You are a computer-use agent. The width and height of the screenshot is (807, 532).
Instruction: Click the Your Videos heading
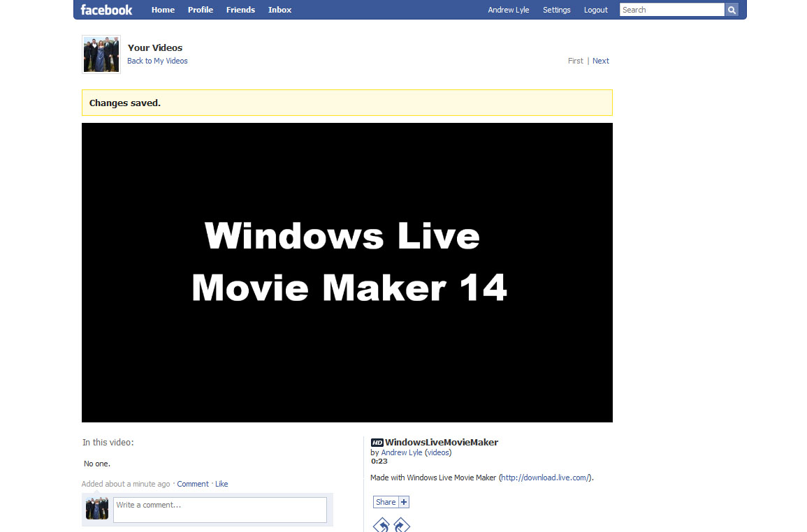pos(155,48)
